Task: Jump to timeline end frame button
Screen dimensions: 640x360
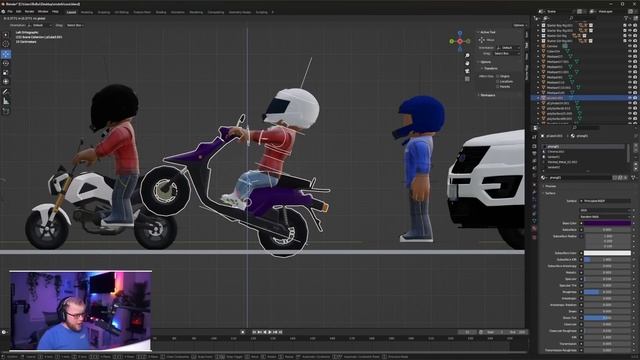Action: 281,332
